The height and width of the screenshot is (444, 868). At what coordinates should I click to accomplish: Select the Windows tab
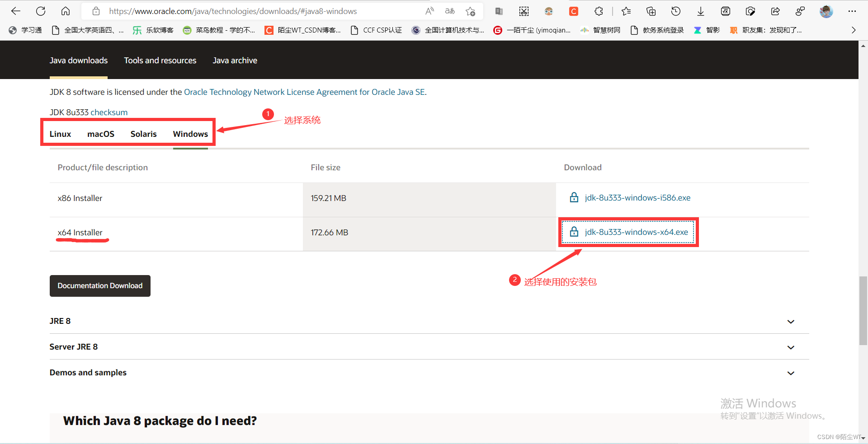190,134
